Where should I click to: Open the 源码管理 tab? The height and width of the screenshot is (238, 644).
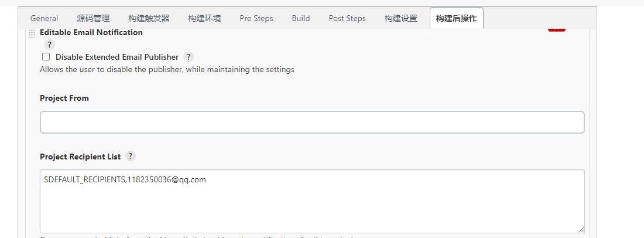click(x=93, y=18)
